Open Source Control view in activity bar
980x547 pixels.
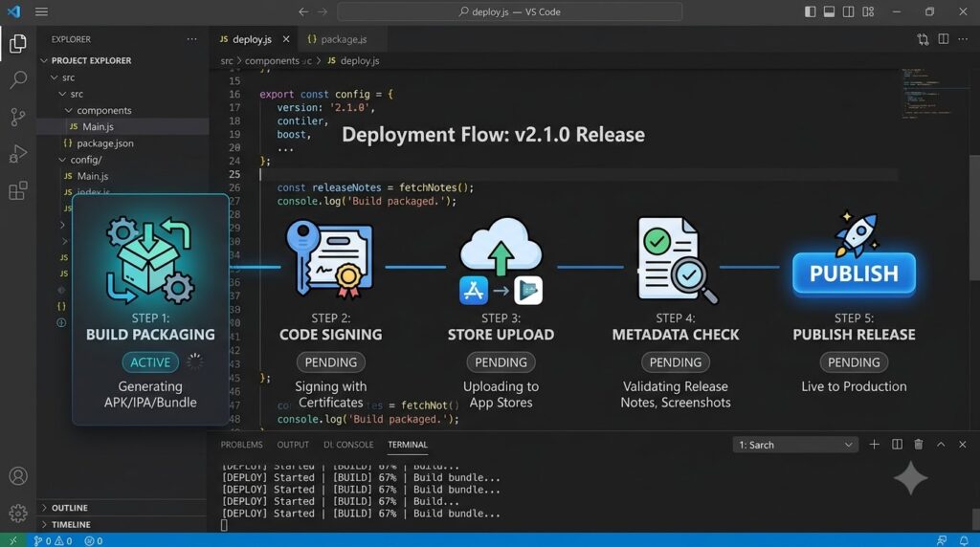(x=18, y=117)
